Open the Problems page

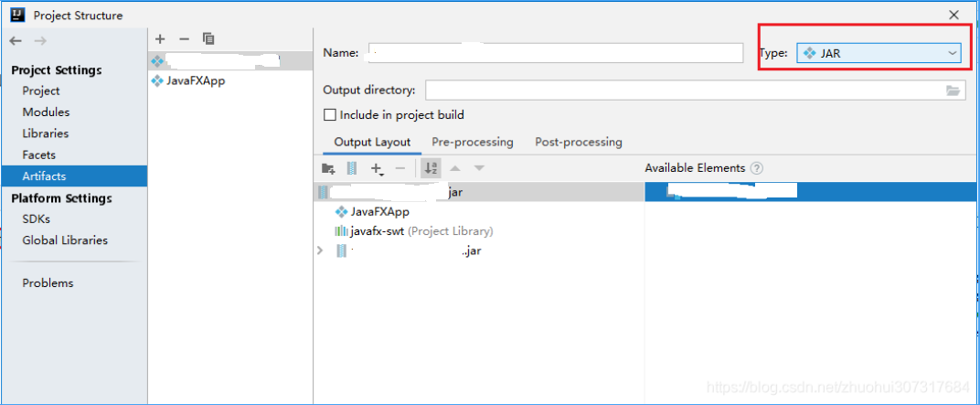[48, 282]
